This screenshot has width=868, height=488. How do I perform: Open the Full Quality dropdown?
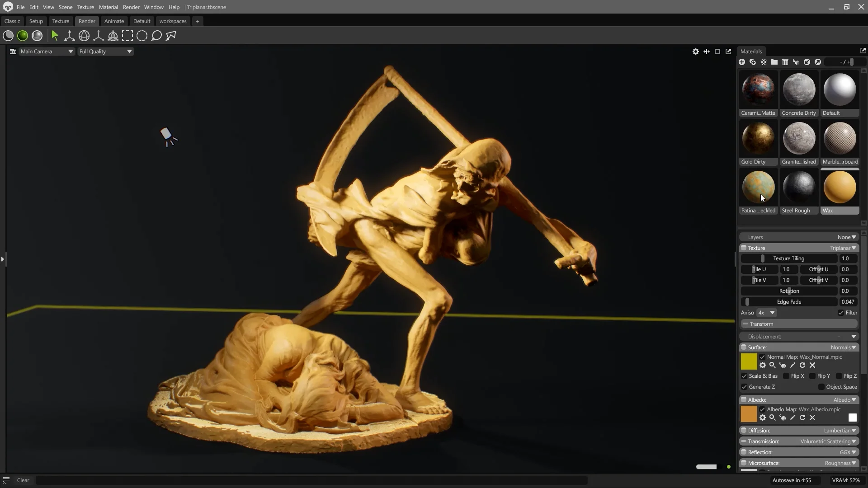105,52
